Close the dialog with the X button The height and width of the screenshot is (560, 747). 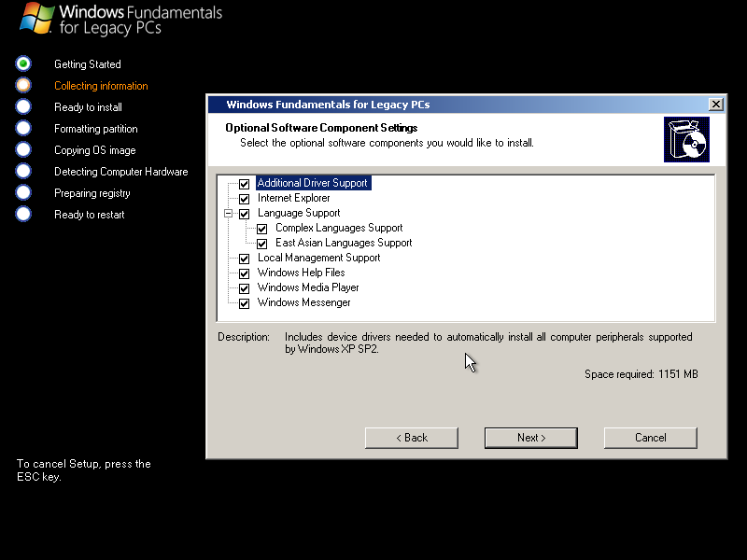pos(715,105)
